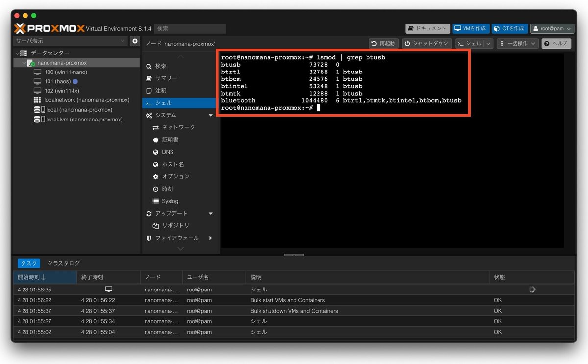Switch to the クラスタログ tab
Viewport: 588px width, 364px height.
coord(63,263)
